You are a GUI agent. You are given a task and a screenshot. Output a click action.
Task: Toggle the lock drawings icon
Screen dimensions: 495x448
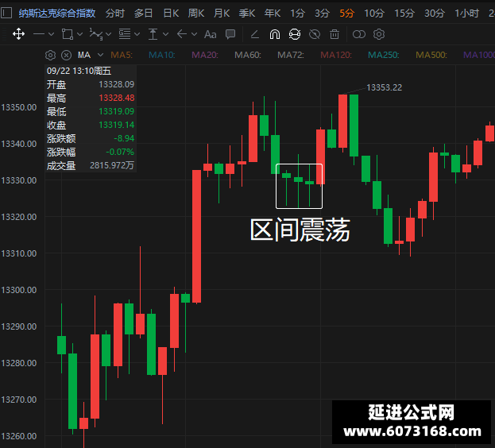coord(295,34)
